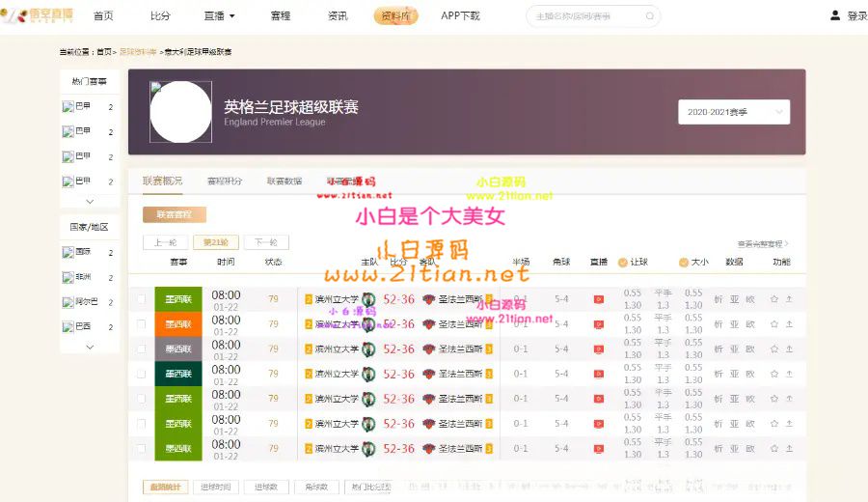Viewport: 868px width, 502px height.
Task: Click the home team crest in the grey-tag row
Action: (x=368, y=349)
